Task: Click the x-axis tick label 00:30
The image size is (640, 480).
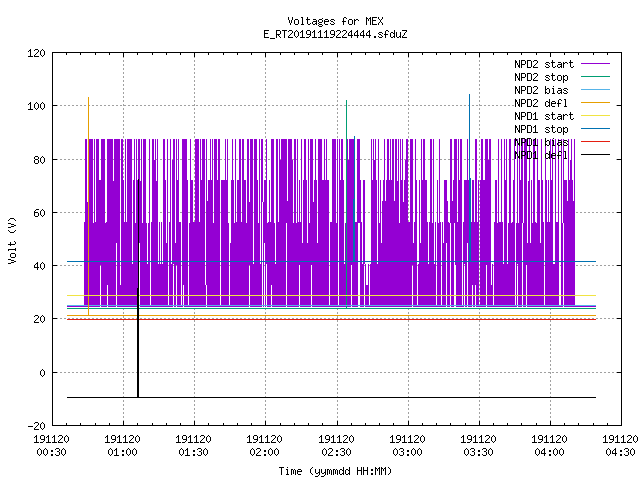Action: click(51, 452)
